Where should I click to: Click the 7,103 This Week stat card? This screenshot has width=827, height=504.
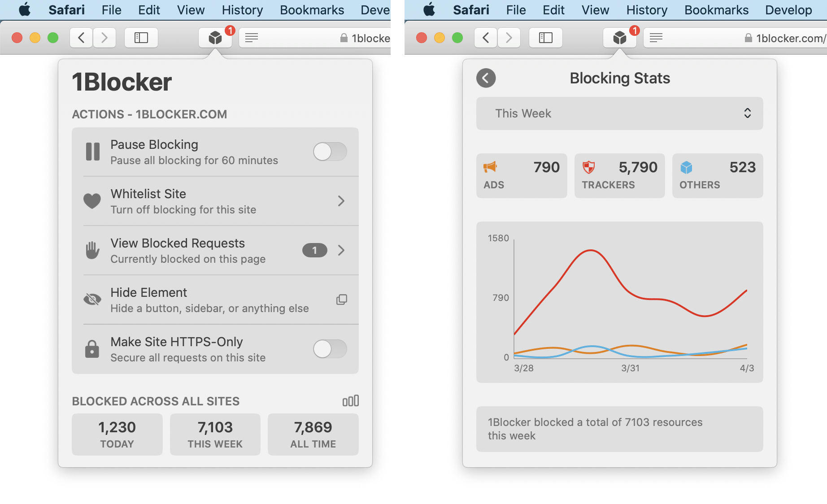(x=215, y=434)
